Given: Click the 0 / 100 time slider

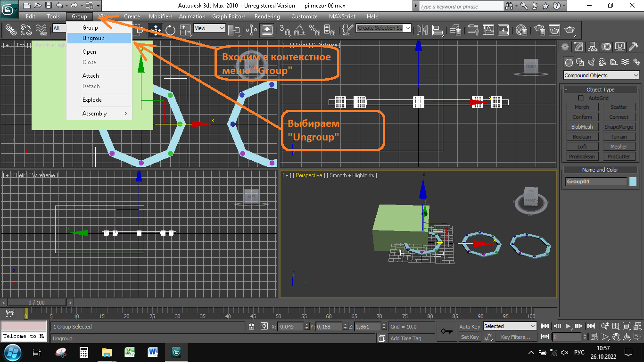Looking at the screenshot, I should [37, 303].
